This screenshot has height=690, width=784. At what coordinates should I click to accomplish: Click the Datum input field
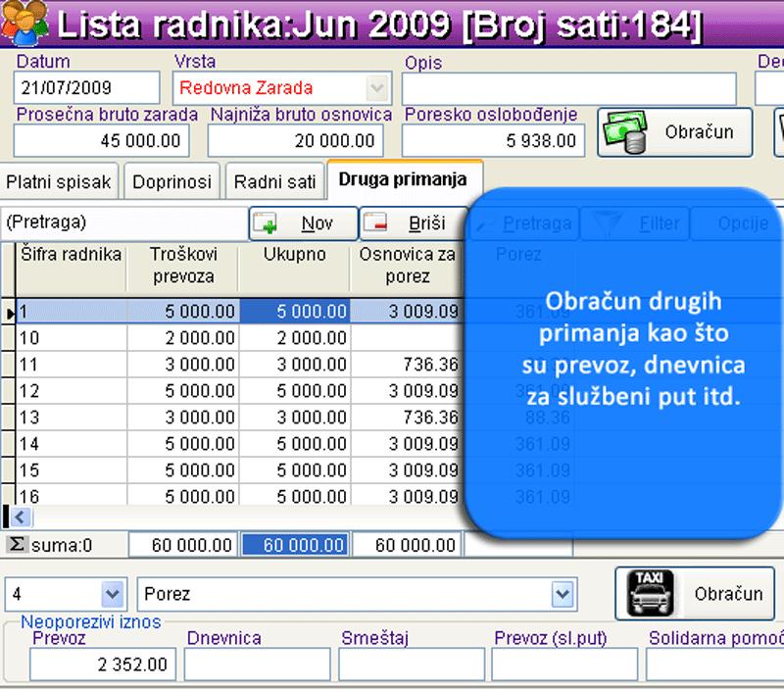[x=86, y=87]
